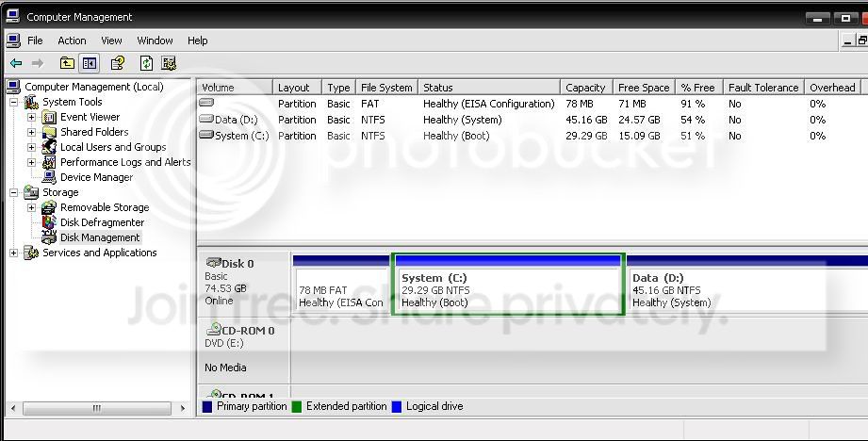Click the Primary partition legend color box
868x441 pixels.
(x=207, y=407)
